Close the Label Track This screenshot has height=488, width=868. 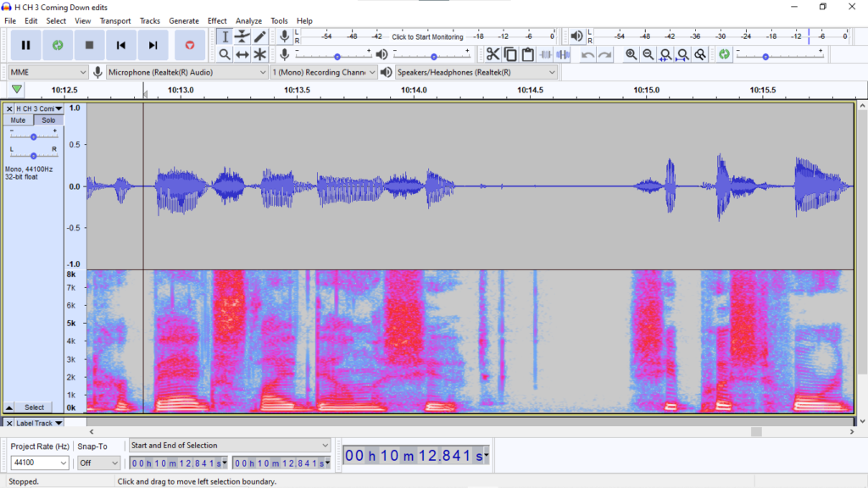click(8, 424)
